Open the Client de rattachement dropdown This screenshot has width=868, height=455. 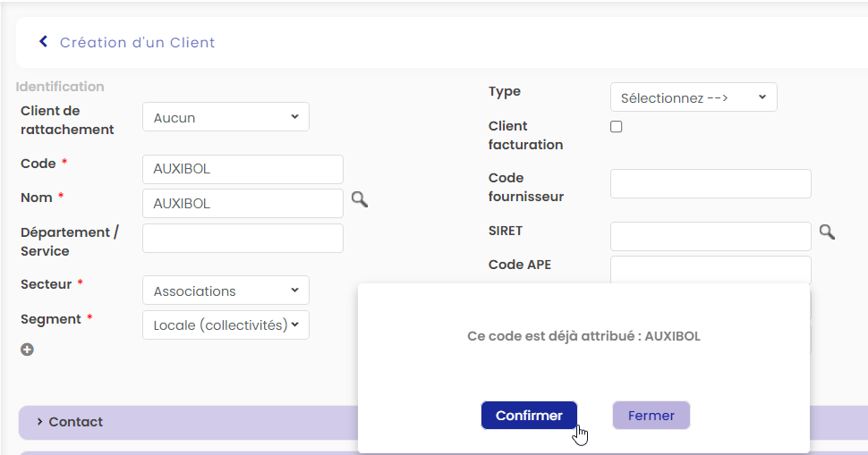pyautogui.click(x=226, y=117)
